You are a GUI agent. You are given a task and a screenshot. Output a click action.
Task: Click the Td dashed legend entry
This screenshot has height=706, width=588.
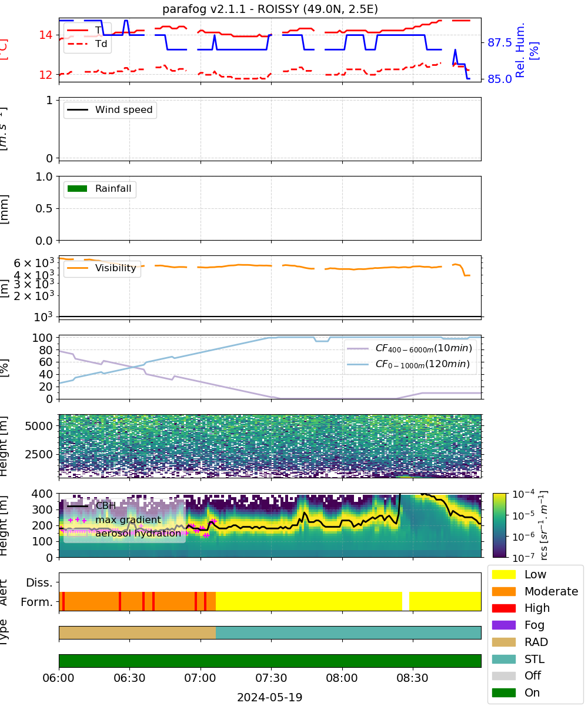pos(88,44)
